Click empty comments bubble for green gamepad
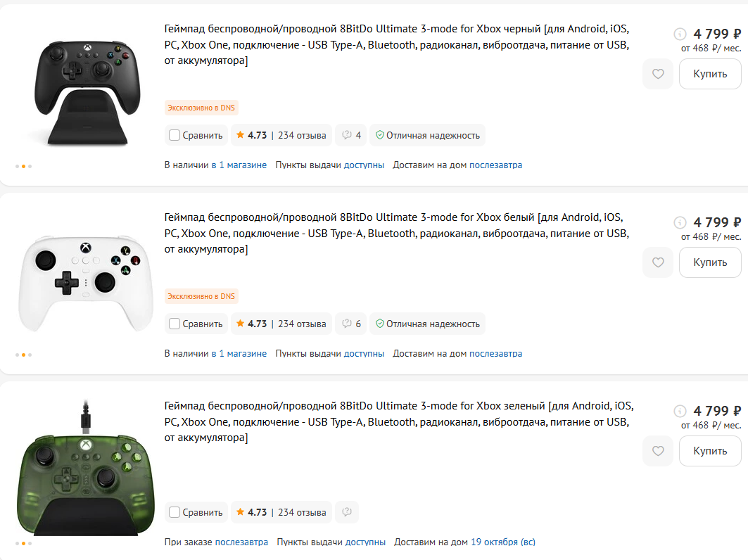Screen dimensions: 748x560 346,512
